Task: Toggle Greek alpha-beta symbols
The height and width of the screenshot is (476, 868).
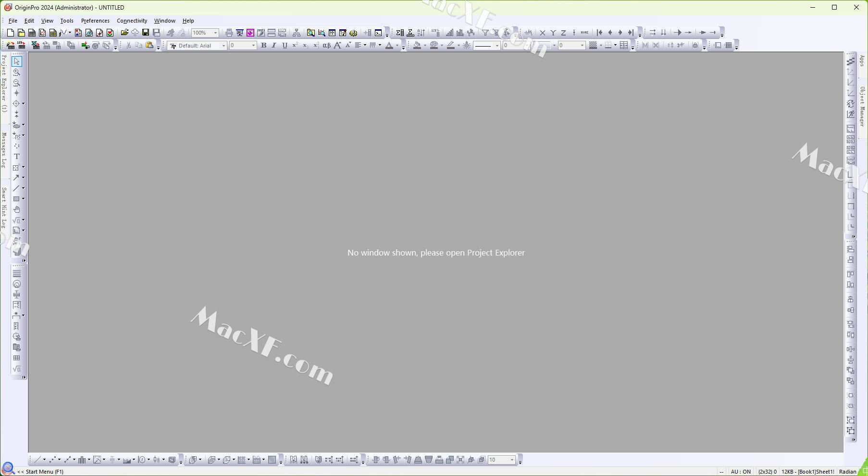Action: click(x=326, y=45)
